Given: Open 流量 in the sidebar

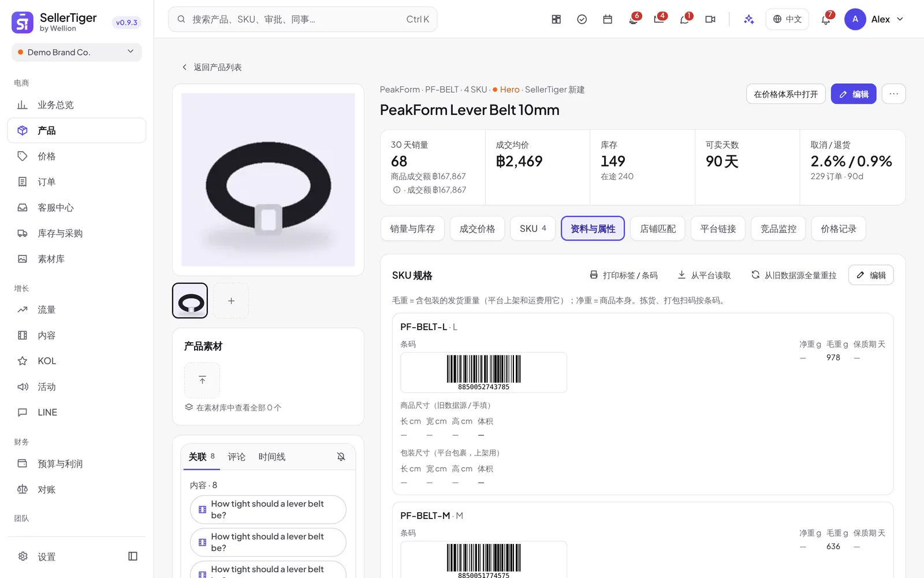Looking at the screenshot, I should 77,310.
